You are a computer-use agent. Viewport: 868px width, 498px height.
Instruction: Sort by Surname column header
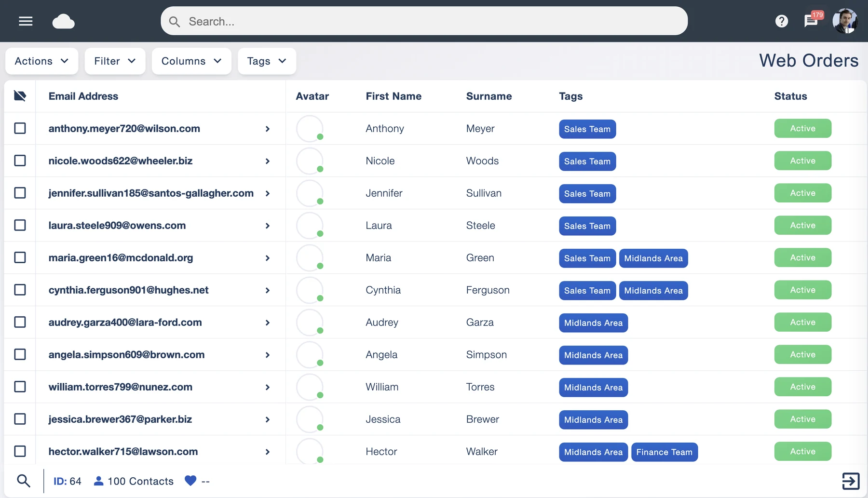(x=489, y=96)
